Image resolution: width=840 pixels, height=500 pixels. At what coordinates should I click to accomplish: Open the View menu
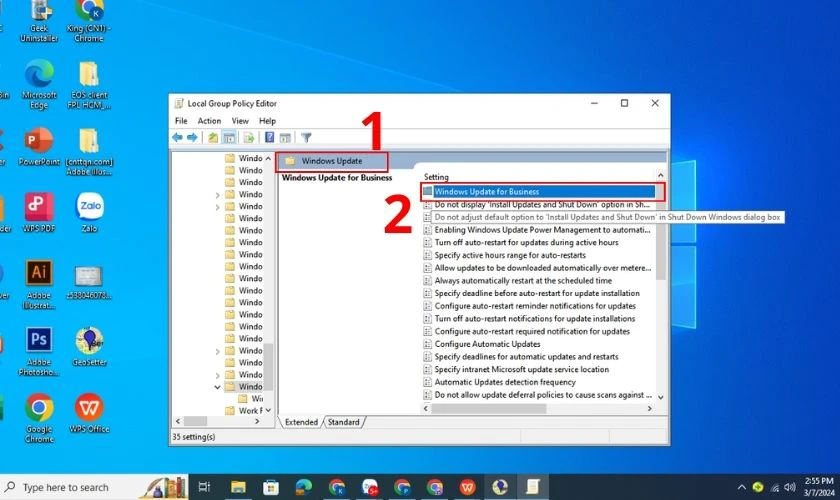[x=240, y=121]
